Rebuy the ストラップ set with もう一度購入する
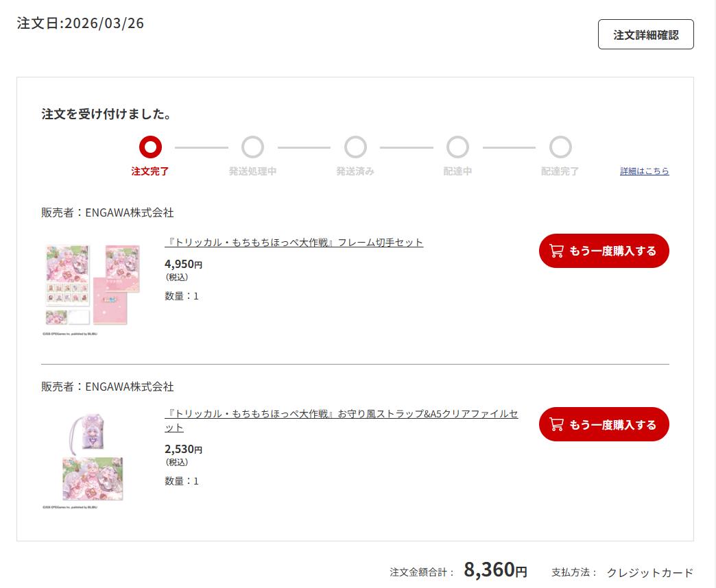 [604, 425]
